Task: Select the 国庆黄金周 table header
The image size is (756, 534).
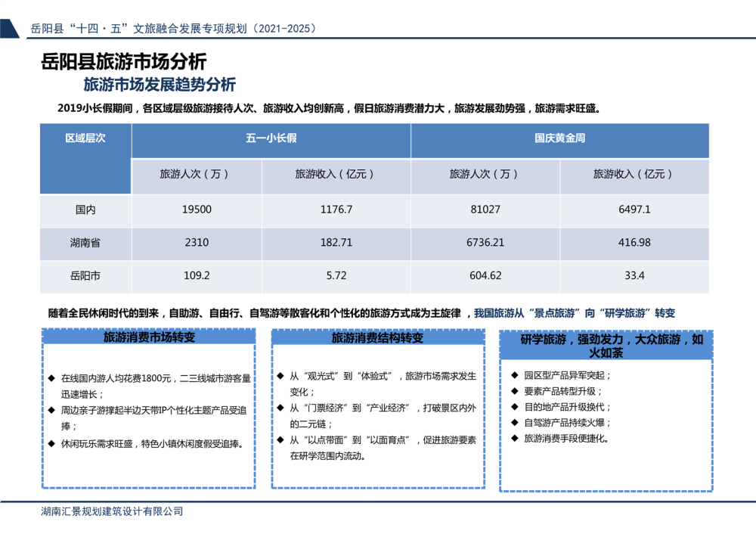Action: click(x=559, y=139)
